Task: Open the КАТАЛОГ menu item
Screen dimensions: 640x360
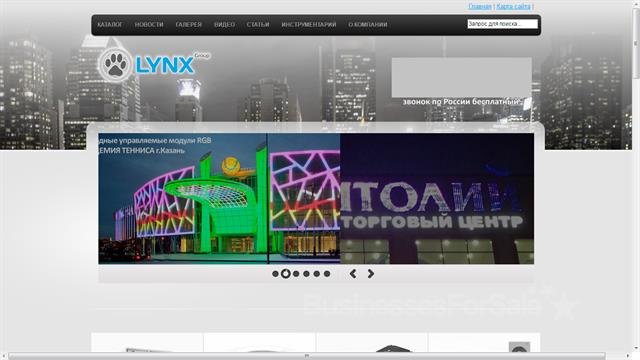Action: [110, 24]
